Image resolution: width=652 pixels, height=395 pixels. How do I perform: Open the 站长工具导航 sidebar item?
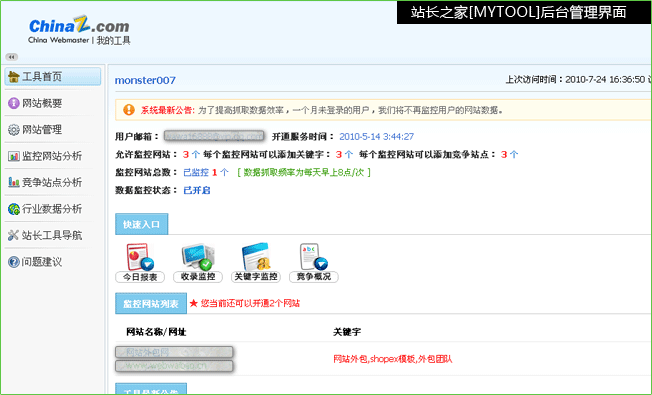pyautogui.click(x=53, y=235)
